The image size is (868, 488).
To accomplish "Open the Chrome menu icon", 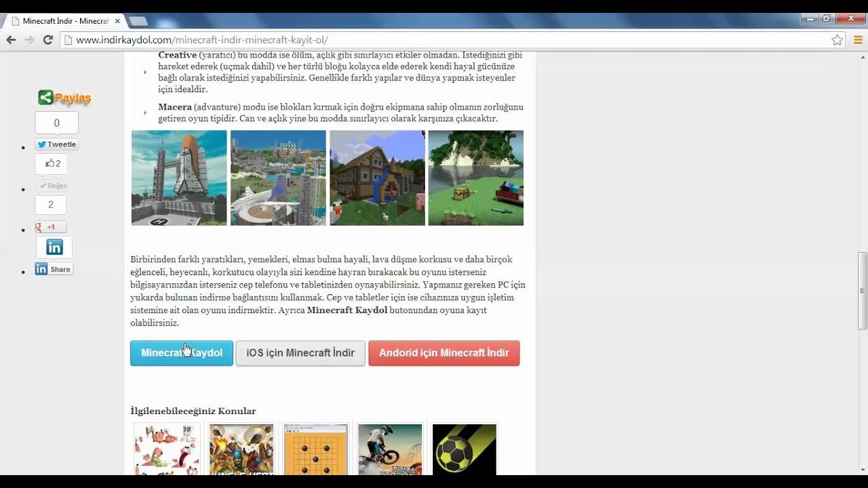I will [x=858, y=40].
